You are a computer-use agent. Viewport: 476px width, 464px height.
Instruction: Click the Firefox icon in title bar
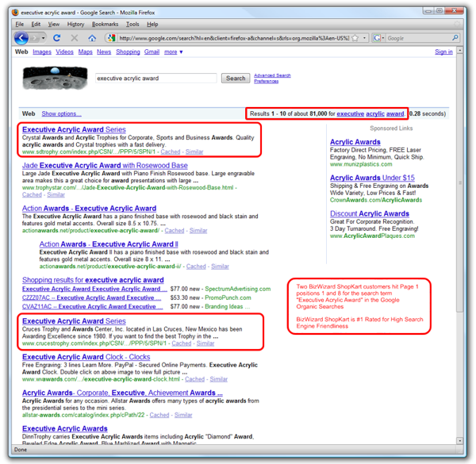click(x=16, y=13)
